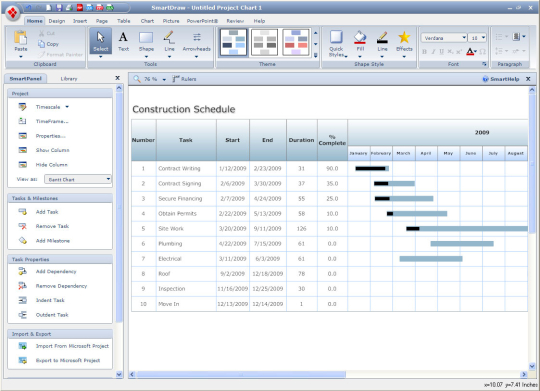
Task: Click the Add Task icon
Action: (23, 212)
